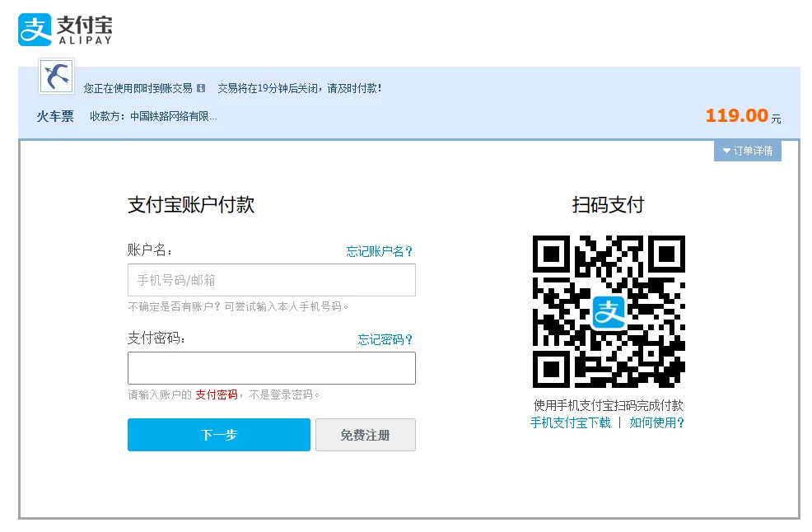812x532 pixels.
Task: Open the 如何使用？ link
Action: coord(656,422)
